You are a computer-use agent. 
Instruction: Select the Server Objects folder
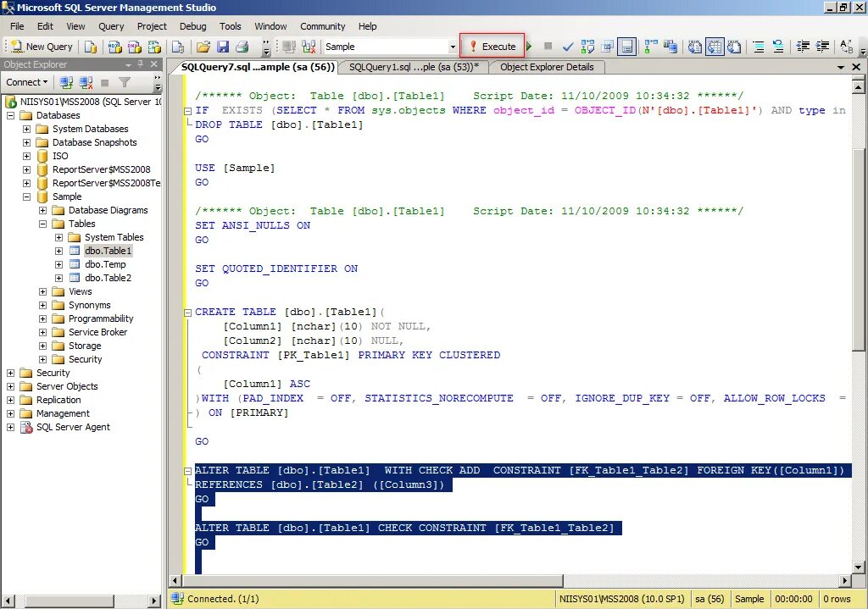point(67,386)
